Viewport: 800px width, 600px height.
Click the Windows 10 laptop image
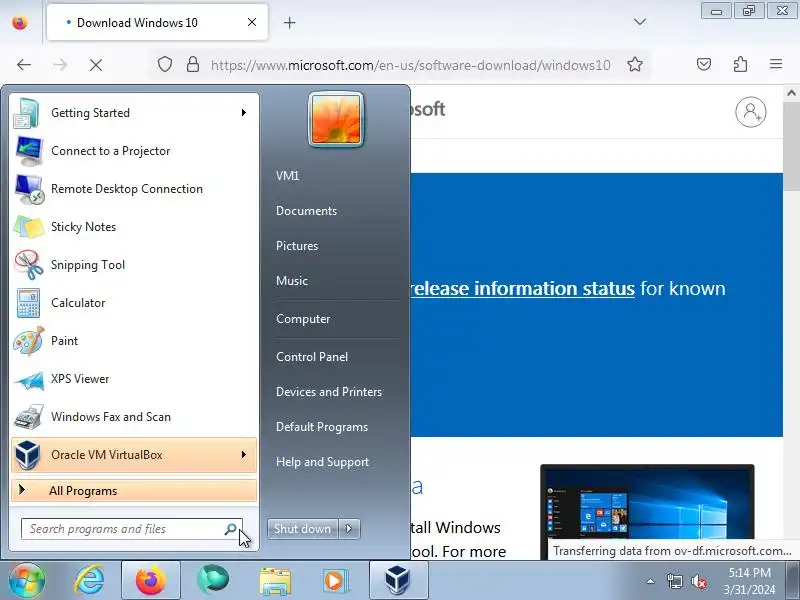point(647,512)
